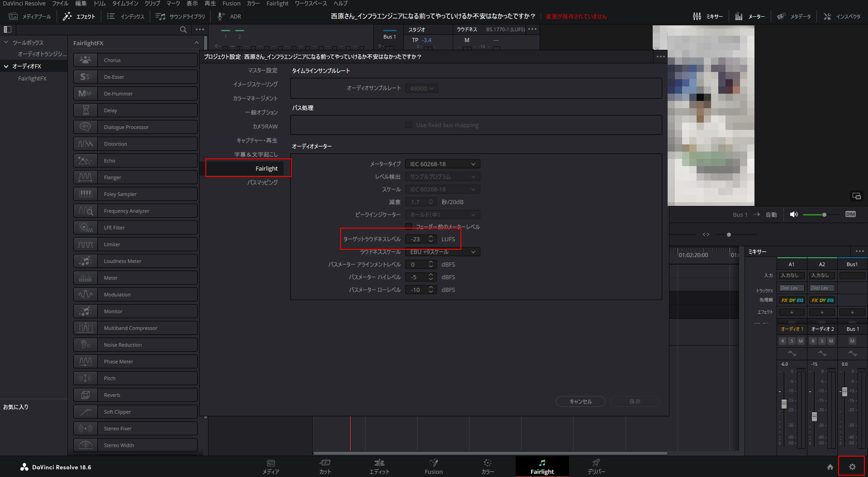Viewport: 868px width, 477px height.
Task: Mute track A2 in the mixer
Action: 831,341
